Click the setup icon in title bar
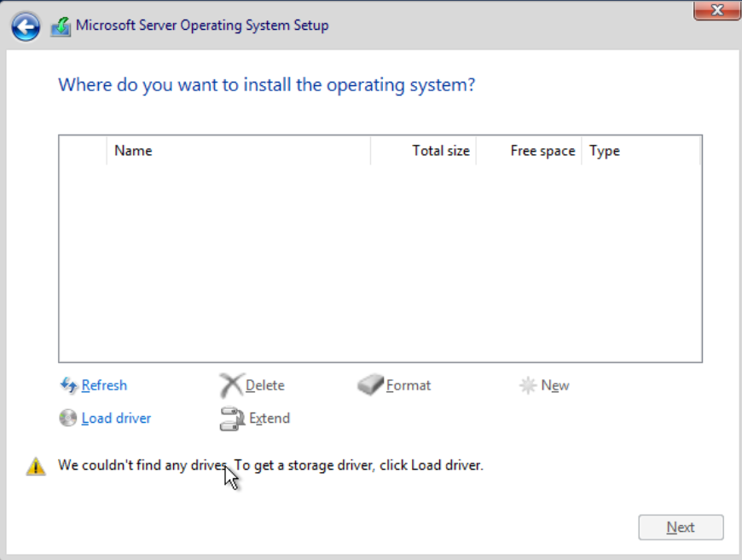 tap(61, 26)
